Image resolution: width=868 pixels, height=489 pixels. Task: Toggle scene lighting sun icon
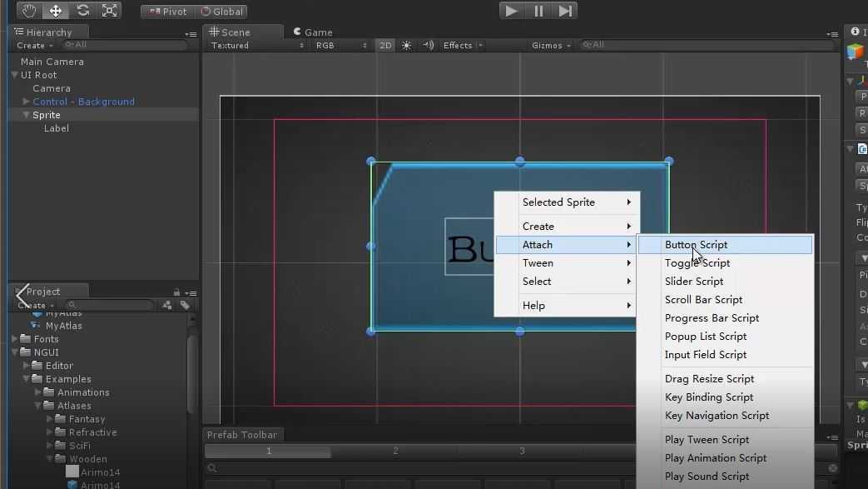pos(406,46)
